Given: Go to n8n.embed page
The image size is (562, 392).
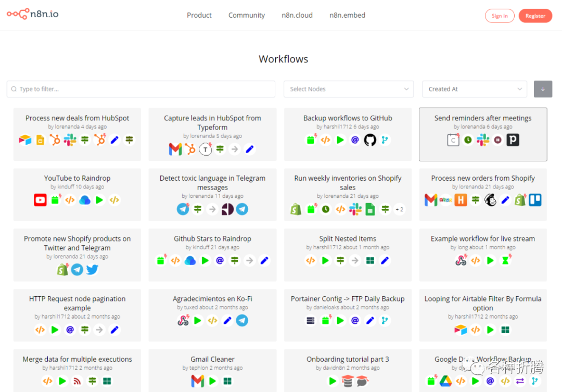Looking at the screenshot, I should (347, 16).
